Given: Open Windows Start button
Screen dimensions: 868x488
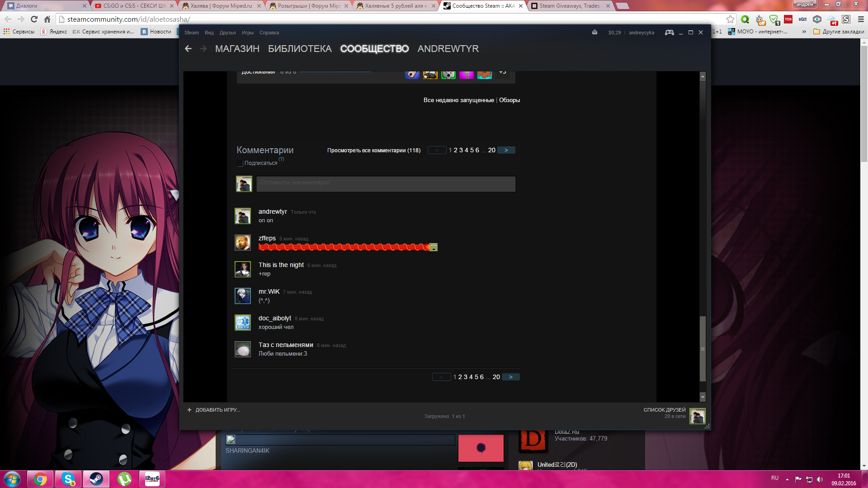Looking at the screenshot, I should (12, 479).
